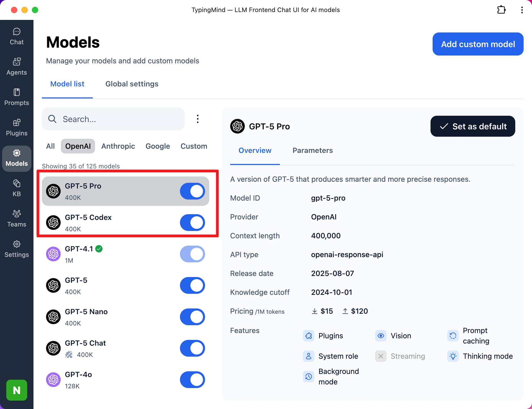Toggle the GPT-5 Pro model switch
This screenshot has height=409, width=532.
click(193, 191)
